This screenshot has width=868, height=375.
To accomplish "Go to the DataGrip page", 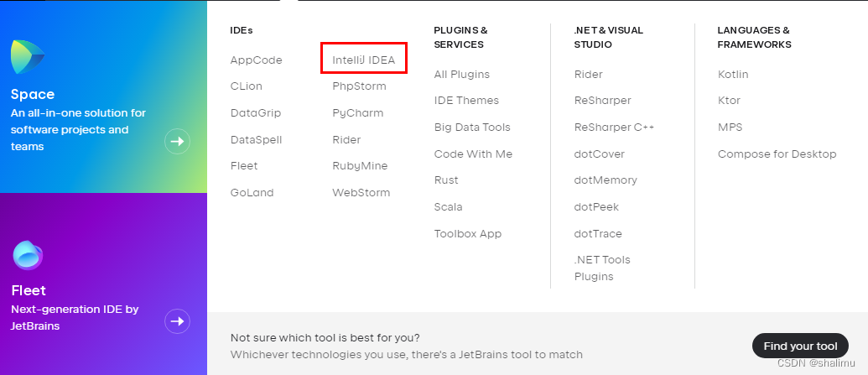I will coord(256,113).
